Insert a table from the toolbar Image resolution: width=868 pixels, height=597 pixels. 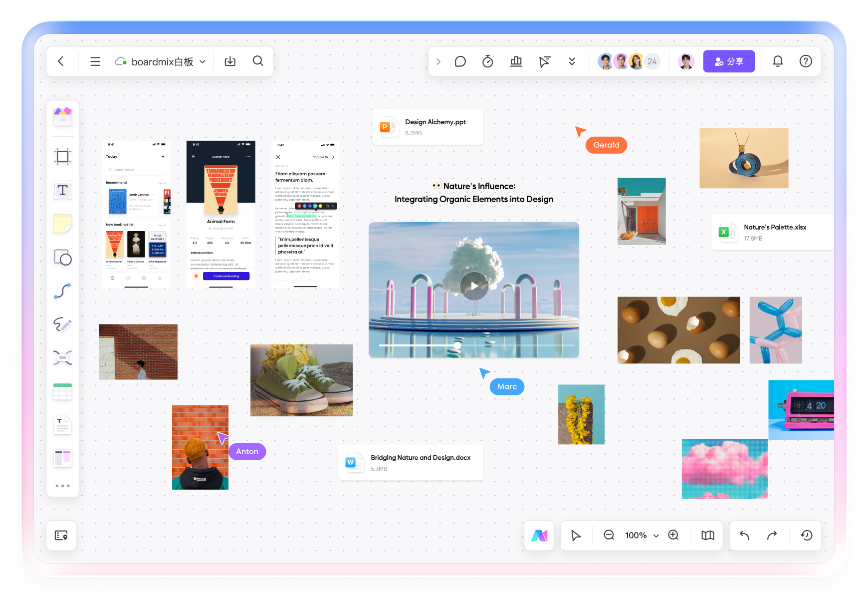pyautogui.click(x=62, y=392)
